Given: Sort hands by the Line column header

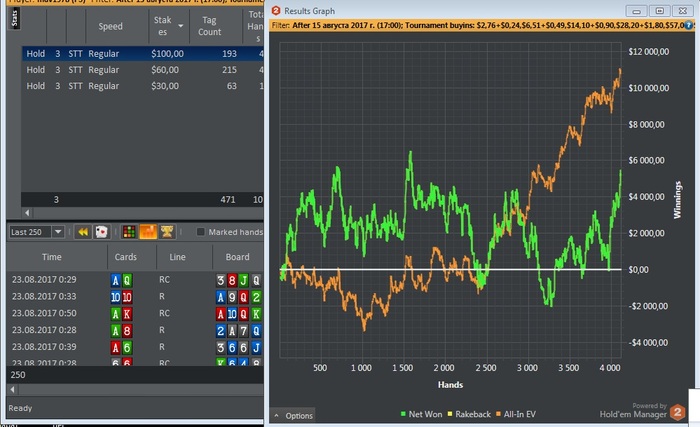Looking at the screenshot, I should [x=177, y=257].
